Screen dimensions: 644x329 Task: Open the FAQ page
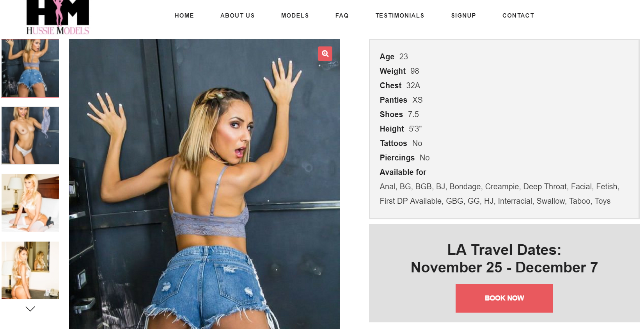[342, 16]
